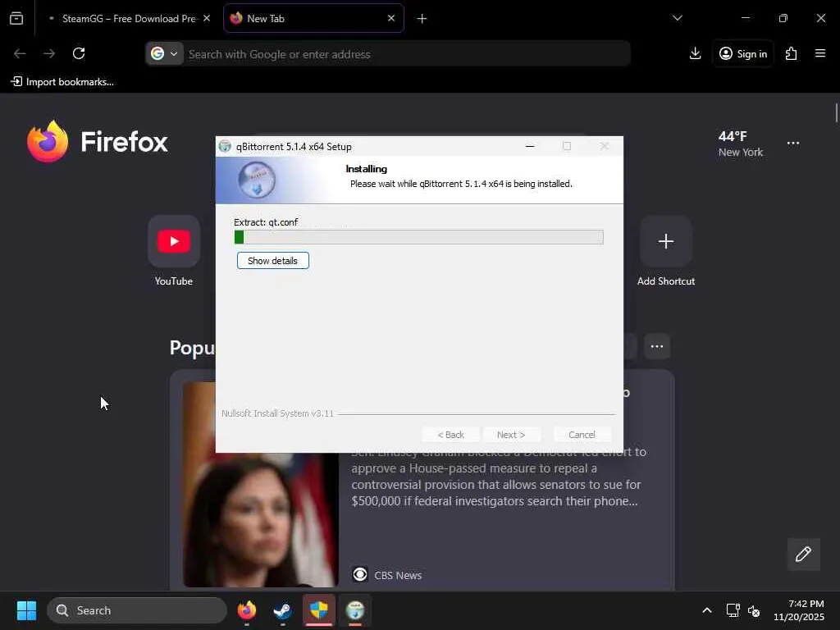Viewport: 840px width, 630px height.
Task: Click the Firefox logo on new tab
Action: click(98, 142)
